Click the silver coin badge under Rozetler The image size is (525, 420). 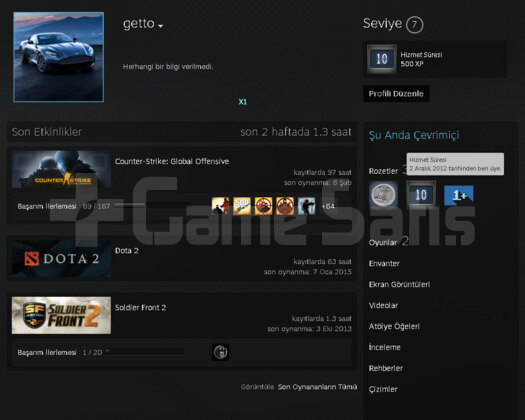click(x=384, y=195)
